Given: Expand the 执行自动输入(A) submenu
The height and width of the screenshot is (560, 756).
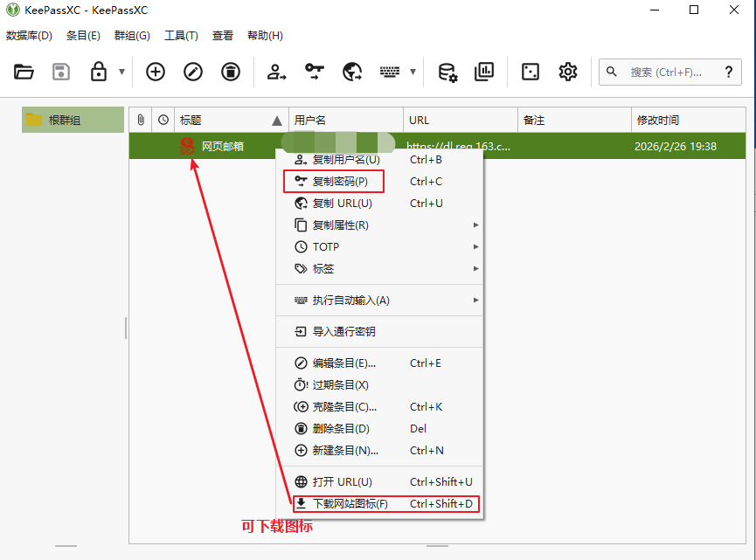Looking at the screenshot, I should pos(379,301).
